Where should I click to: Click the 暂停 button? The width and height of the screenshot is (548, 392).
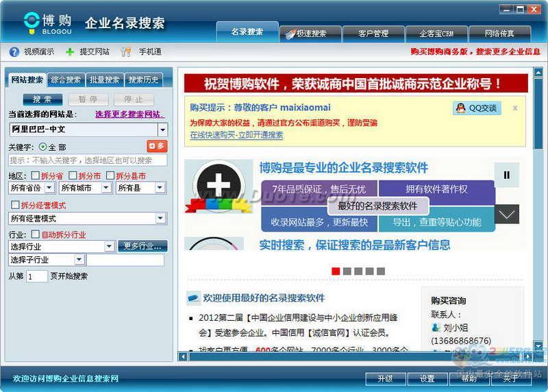[88, 99]
